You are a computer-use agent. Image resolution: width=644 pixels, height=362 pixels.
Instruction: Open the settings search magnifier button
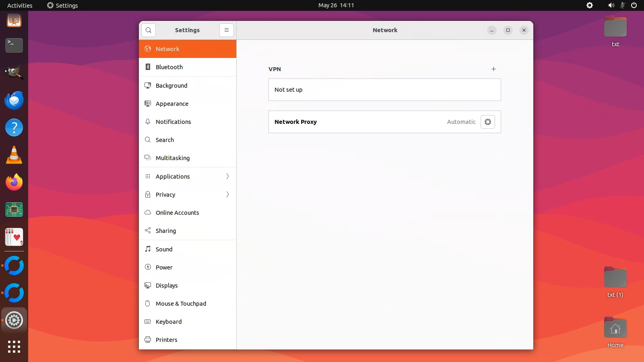pyautogui.click(x=149, y=30)
